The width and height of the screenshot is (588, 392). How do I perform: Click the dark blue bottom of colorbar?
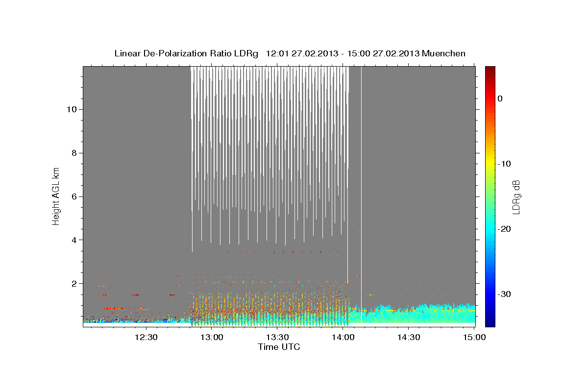tap(490, 322)
